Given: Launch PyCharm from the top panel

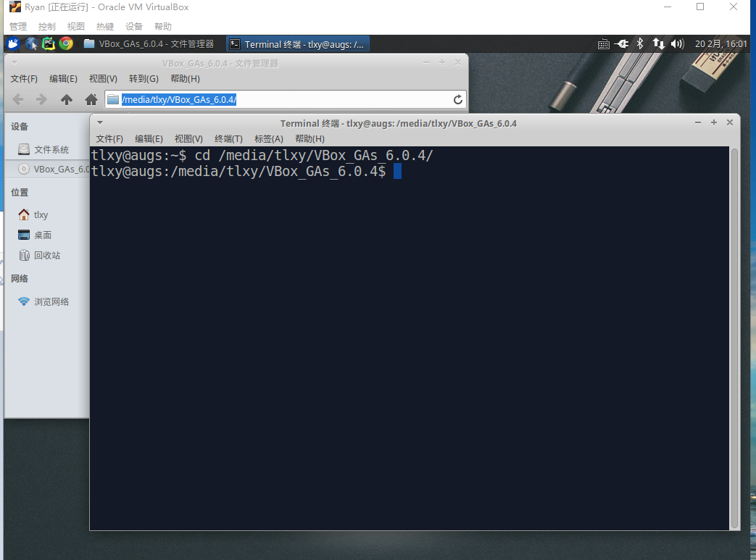Looking at the screenshot, I should coord(49,44).
